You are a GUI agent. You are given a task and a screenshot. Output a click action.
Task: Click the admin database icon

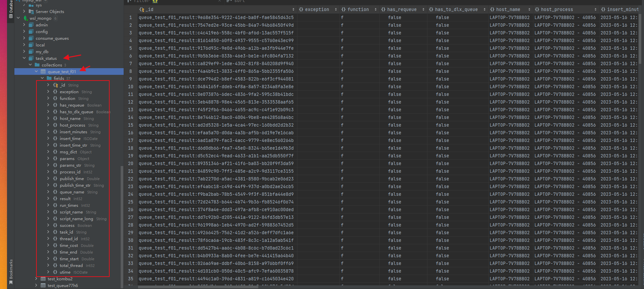tap(31, 25)
